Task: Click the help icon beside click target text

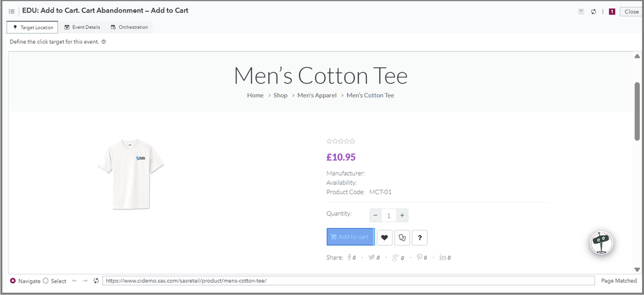Action: point(104,42)
